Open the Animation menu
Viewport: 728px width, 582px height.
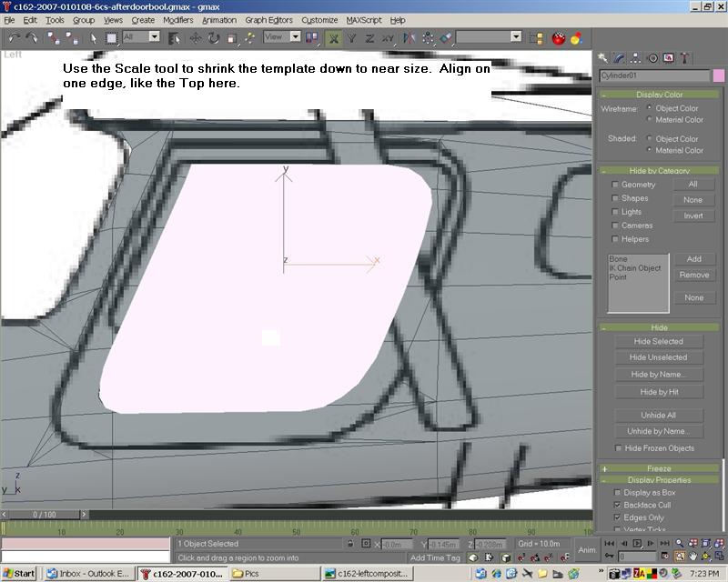coord(219,20)
